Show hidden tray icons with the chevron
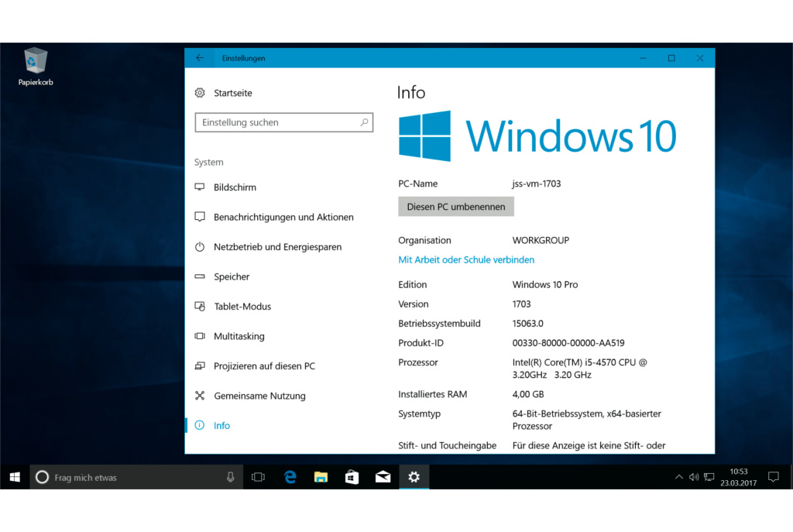Image resolution: width=793 pixels, height=532 pixels. [x=678, y=477]
